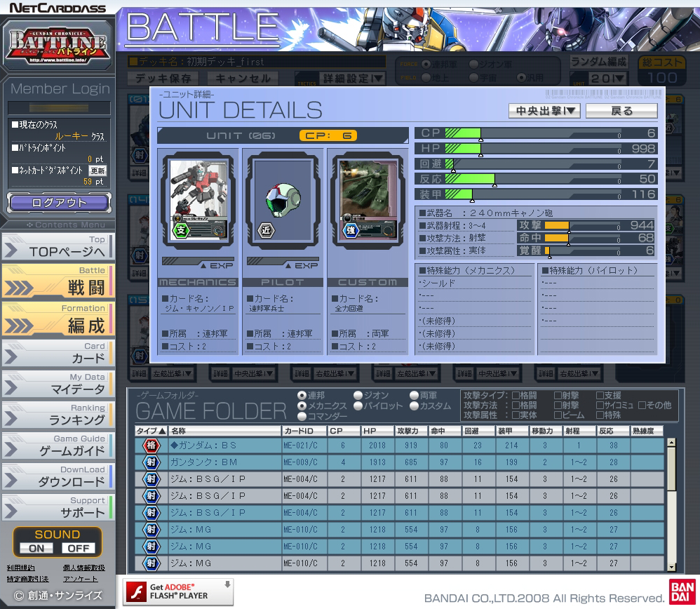Select the 連邦 radio button in Game Folder
This screenshot has height=609, width=700.
pos(302,395)
